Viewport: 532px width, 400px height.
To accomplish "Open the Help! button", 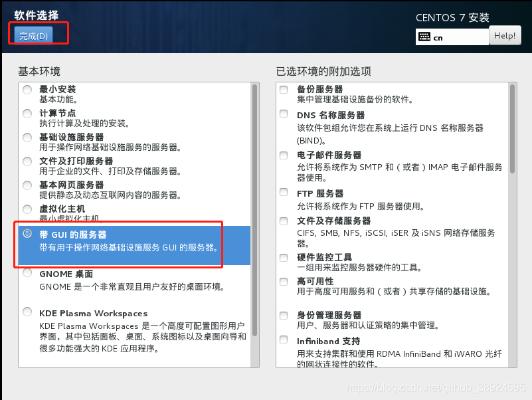I will pos(505,36).
